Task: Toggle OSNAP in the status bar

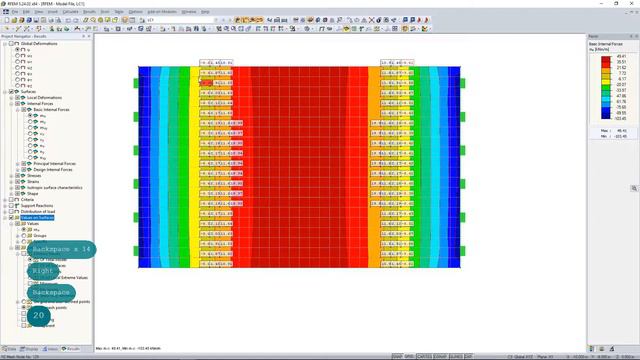Action: click(440, 357)
